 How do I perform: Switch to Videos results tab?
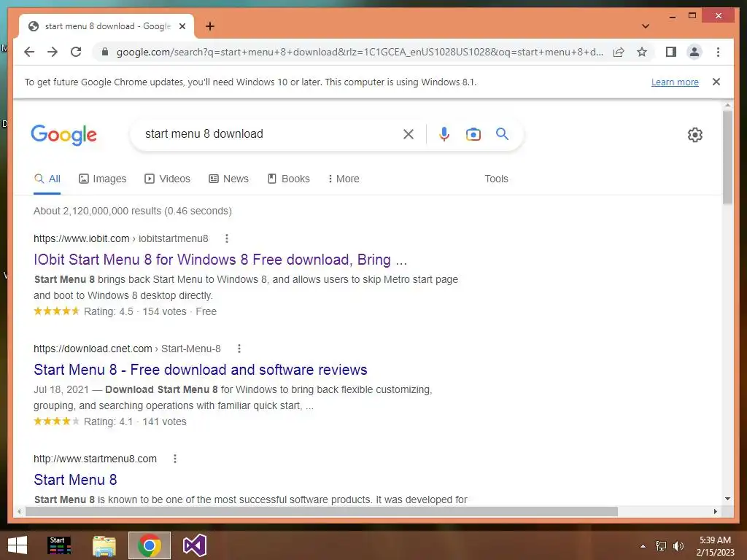pos(167,179)
